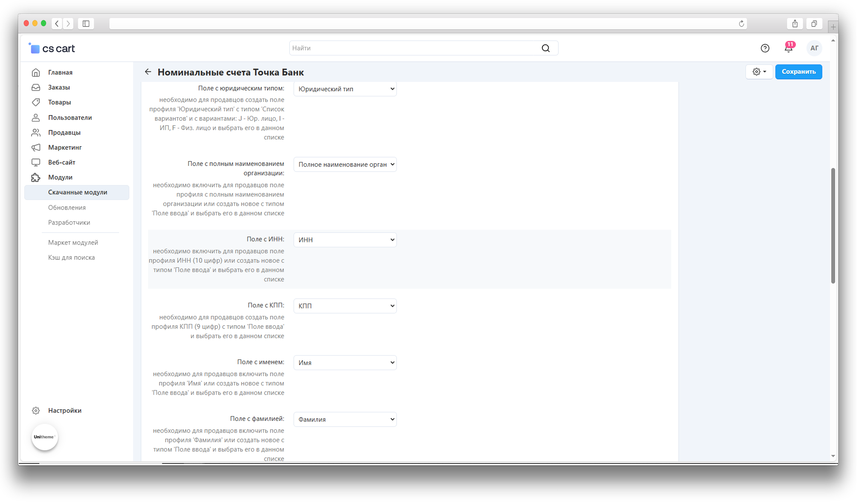
Task: Open the ИНН field dropdown
Action: pos(345,240)
